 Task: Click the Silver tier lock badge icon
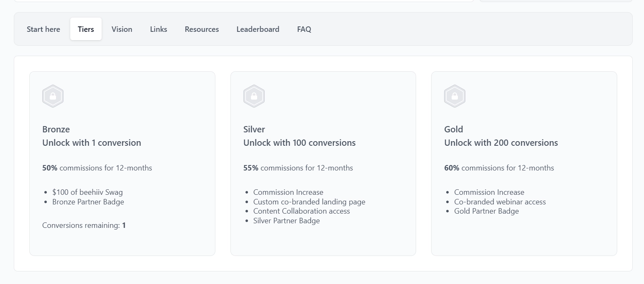coord(254,96)
